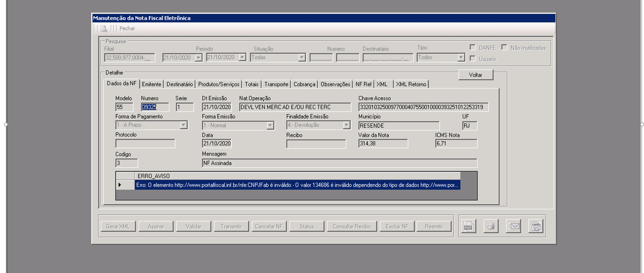Click the Dt Emissão field
Image resolution: width=644 pixels, height=273 pixels.
pyautogui.click(x=217, y=107)
